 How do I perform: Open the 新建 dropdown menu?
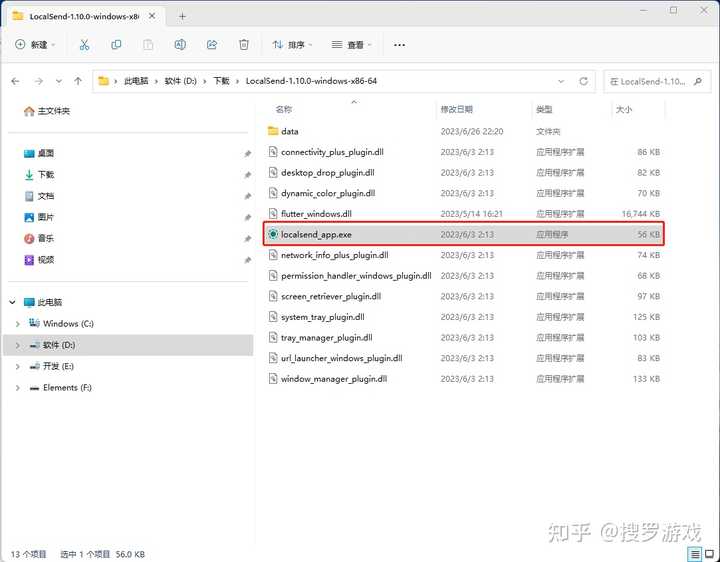pyautogui.click(x=35, y=45)
